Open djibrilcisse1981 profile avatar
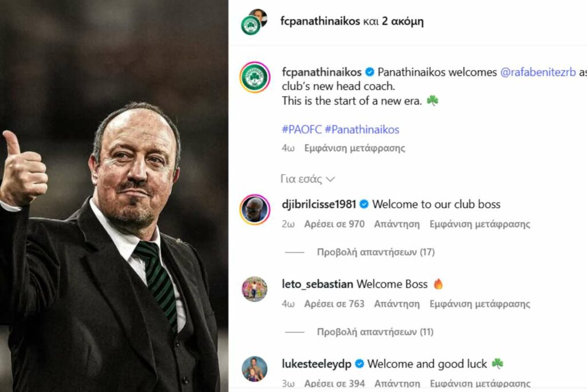This screenshot has width=587, height=392. (x=255, y=210)
